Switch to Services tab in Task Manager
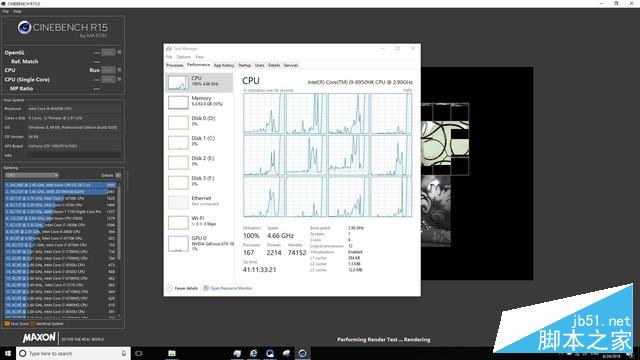Viewport: 640px width, 360px height. 291,65
